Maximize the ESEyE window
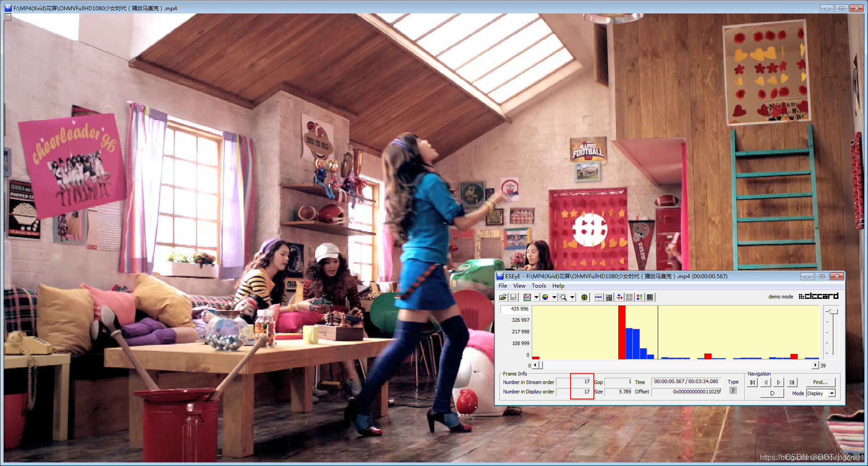Image resolution: width=868 pixels, height=466 pixels. coord(822,276)
